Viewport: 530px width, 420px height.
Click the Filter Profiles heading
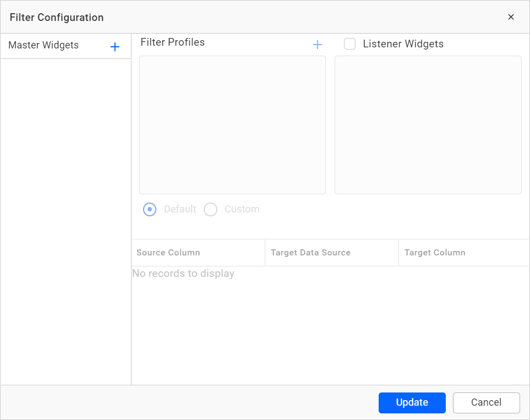tap(172, 42)
